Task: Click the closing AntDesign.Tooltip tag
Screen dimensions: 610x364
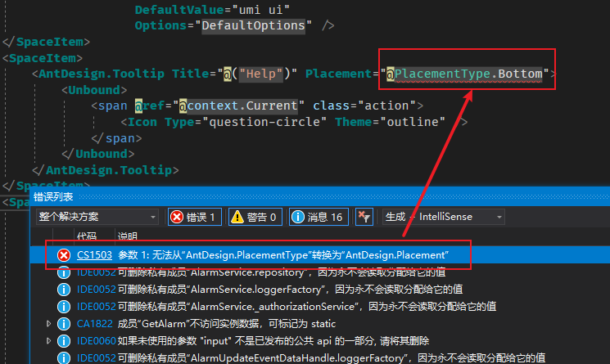Action: [106, 170]
